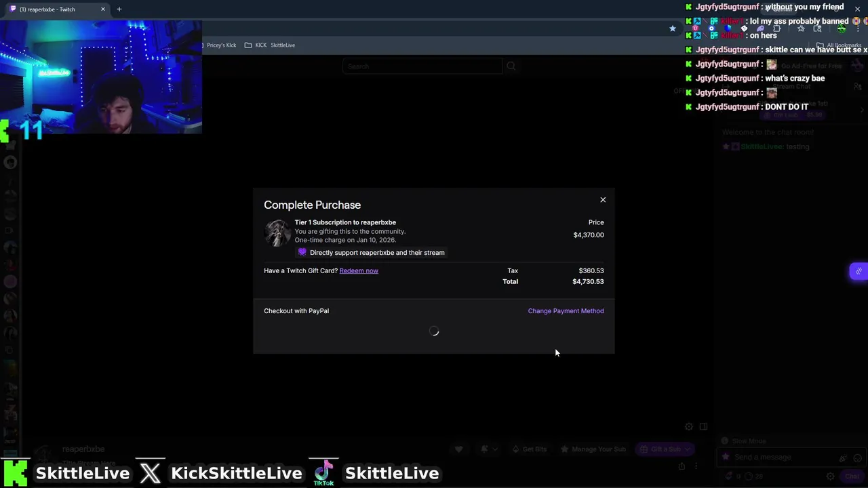
Task: Click Change Payment Method
Action: point(566,311)
